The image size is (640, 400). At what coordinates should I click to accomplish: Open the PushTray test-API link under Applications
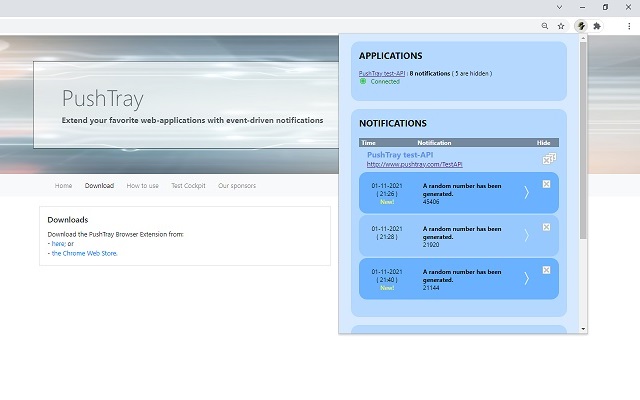click(x=382, y=73)
